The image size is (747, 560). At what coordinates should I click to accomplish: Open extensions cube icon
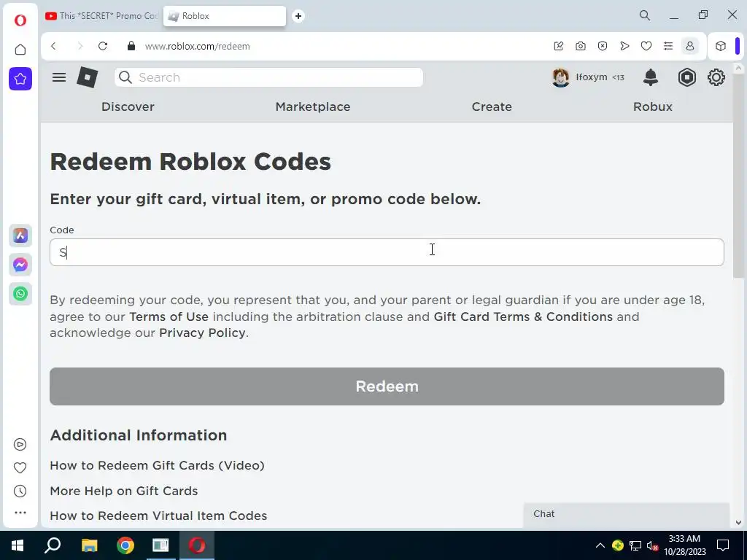(720, 46)
